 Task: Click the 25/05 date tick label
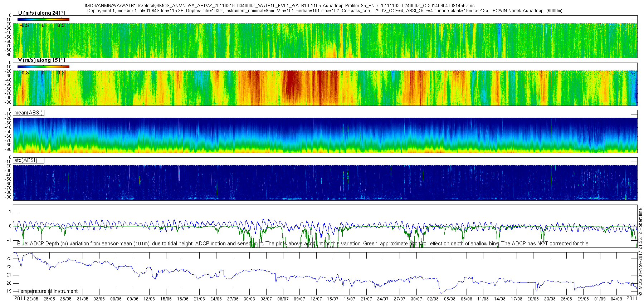49,299
